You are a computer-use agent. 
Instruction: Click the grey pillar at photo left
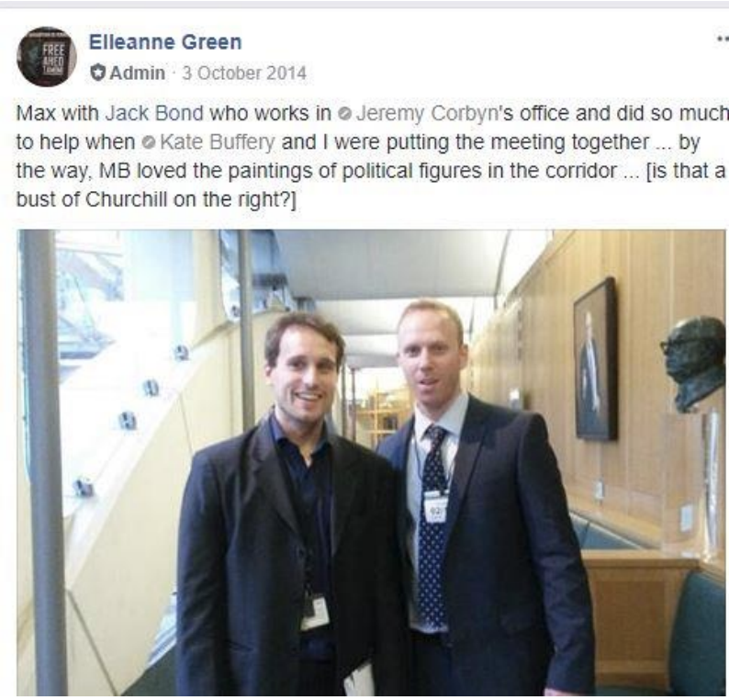[x=44, y=463]
